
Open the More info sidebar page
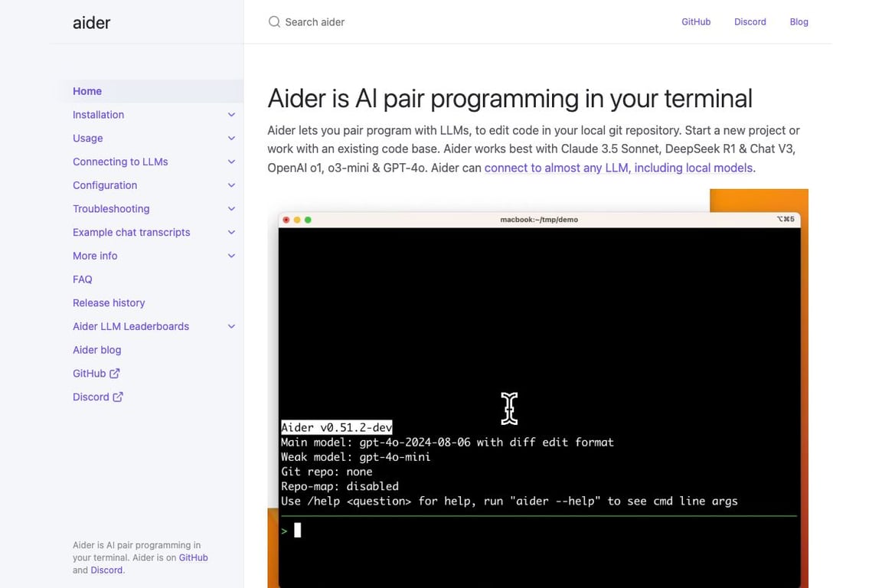tap(95, 256)
